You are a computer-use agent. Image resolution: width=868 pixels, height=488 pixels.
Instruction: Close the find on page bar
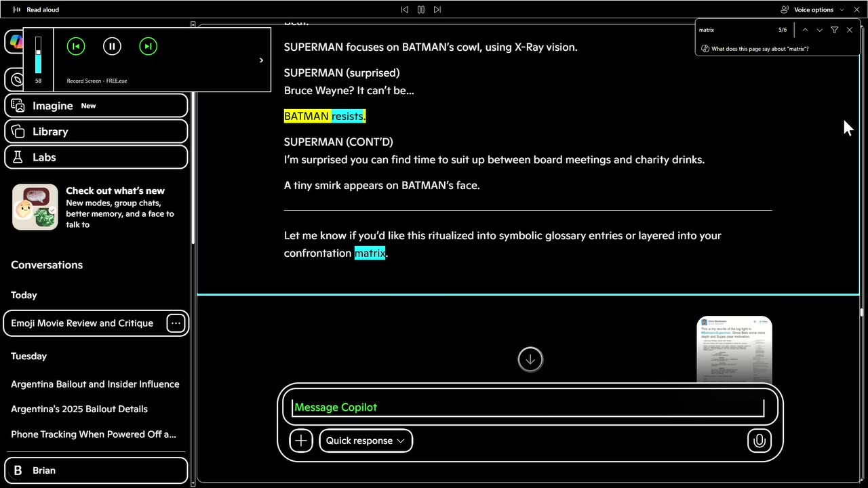pos(850,30)
